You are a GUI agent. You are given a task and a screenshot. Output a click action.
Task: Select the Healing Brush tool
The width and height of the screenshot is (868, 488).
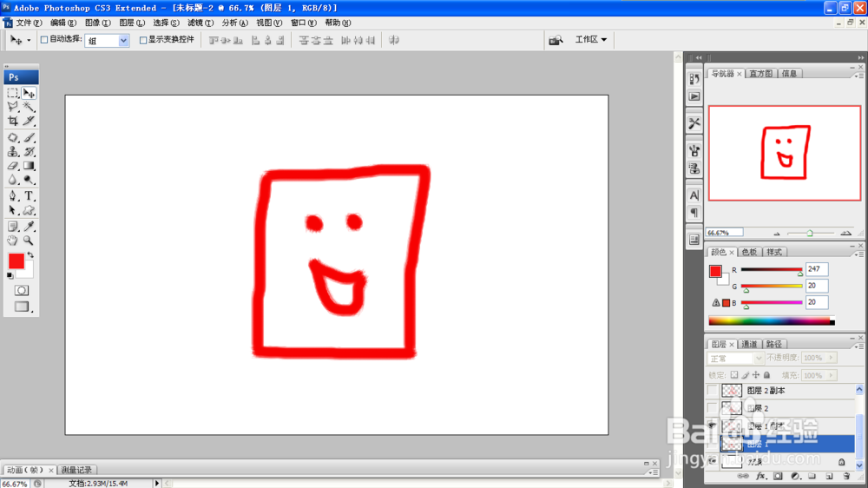(x=13, y=137)
